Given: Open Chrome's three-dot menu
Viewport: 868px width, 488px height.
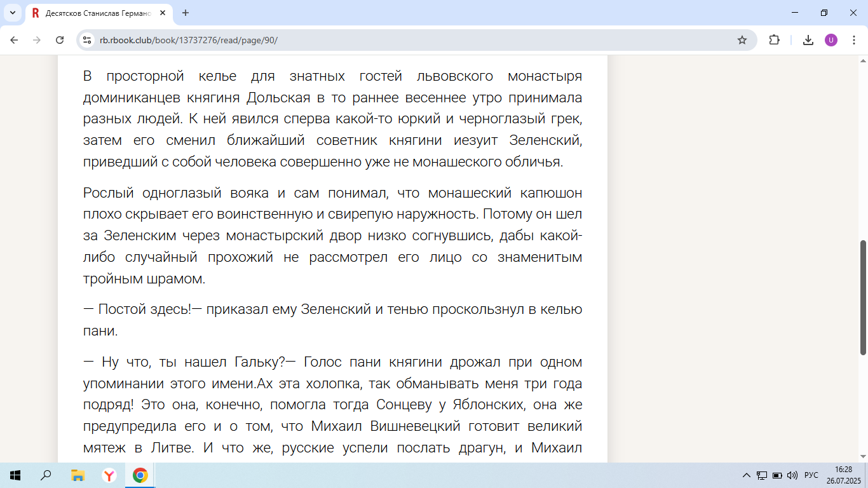Looking at the screenshot, I should [853, 40].
